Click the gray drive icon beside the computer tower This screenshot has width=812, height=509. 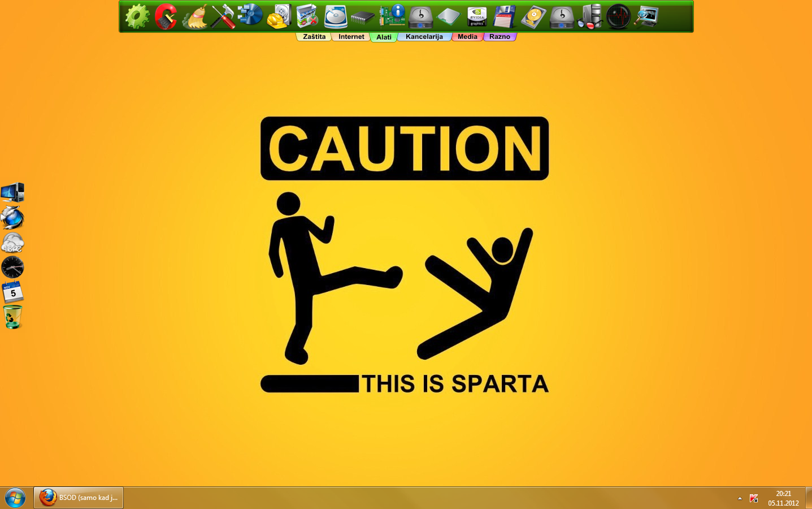(x=562, y=16)
